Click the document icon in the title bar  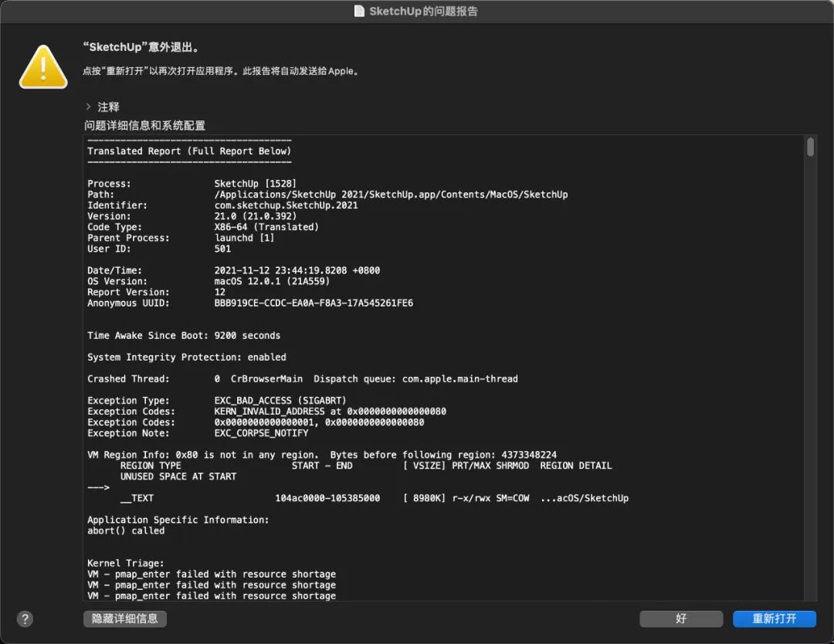pos(358,11)
